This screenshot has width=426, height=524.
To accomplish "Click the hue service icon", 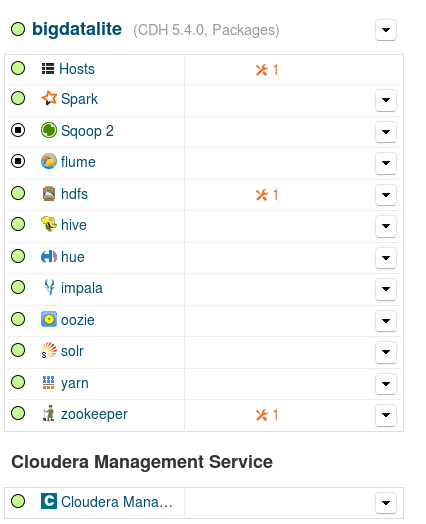I will click(x=49, y=256).
